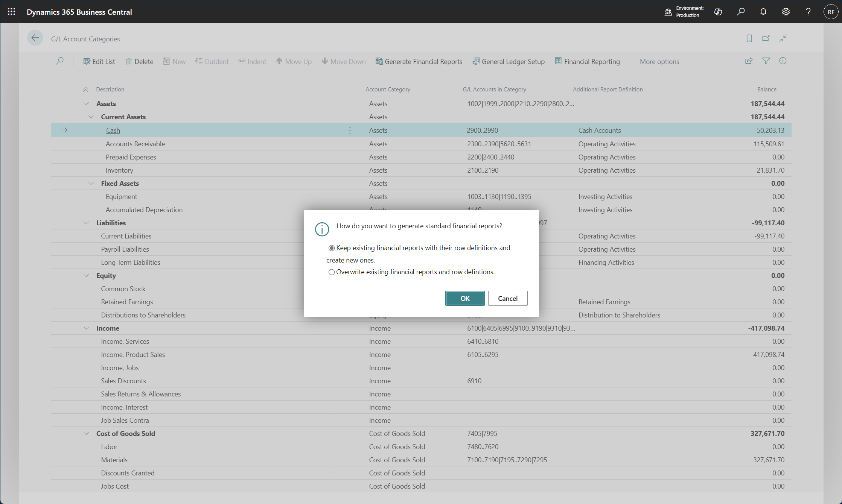Search the list with magnifier icon
The image size is (842, 504).
click(x=59, y=61)
